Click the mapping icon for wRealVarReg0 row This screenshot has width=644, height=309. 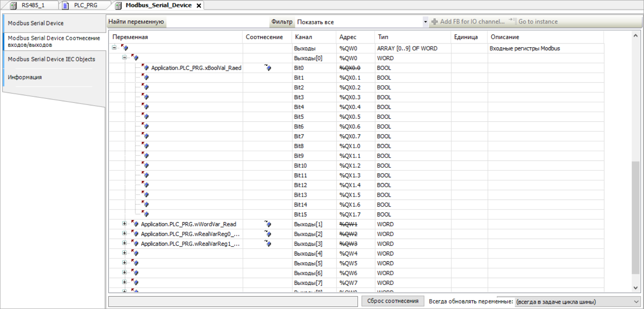[x=268, y=234]
